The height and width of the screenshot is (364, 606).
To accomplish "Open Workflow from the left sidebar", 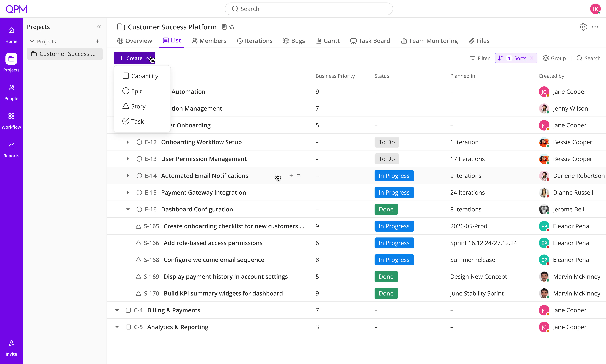I will pos(11,121).
